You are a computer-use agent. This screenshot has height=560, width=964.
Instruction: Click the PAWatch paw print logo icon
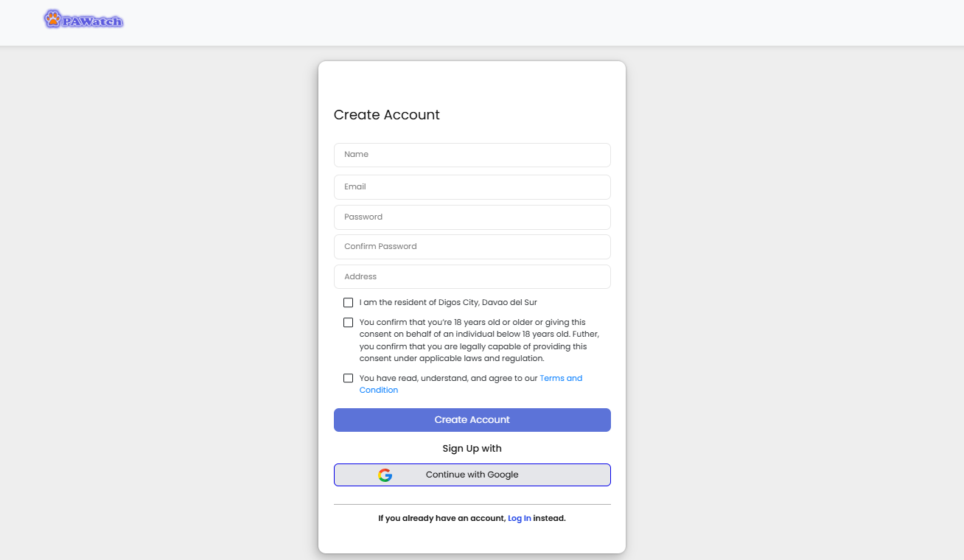[x=53, y=19]
